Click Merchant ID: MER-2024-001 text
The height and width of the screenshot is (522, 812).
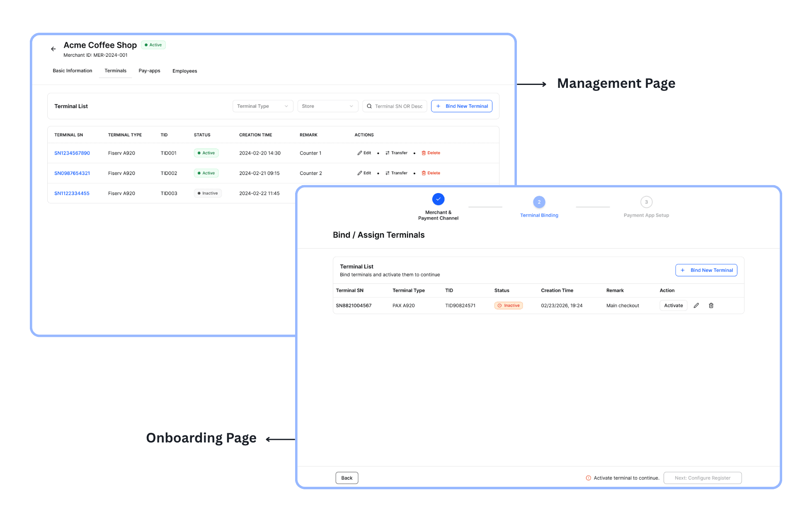point(95,55)
